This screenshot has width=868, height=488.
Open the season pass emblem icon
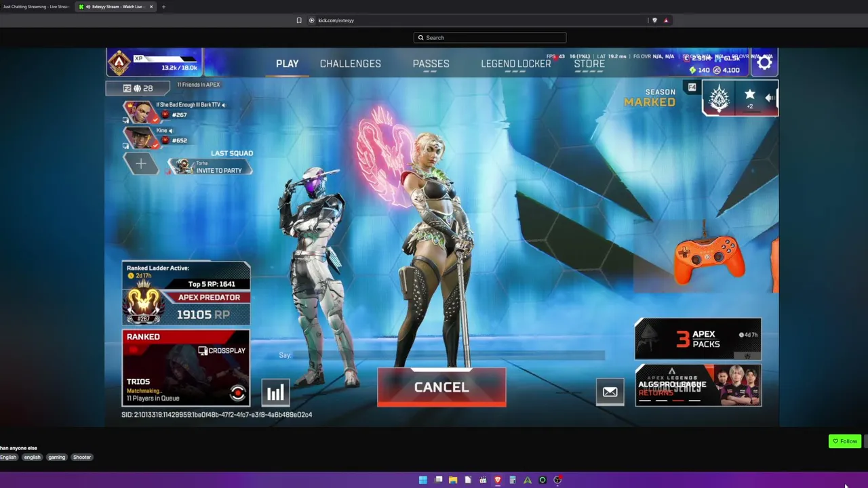[718, 98]
